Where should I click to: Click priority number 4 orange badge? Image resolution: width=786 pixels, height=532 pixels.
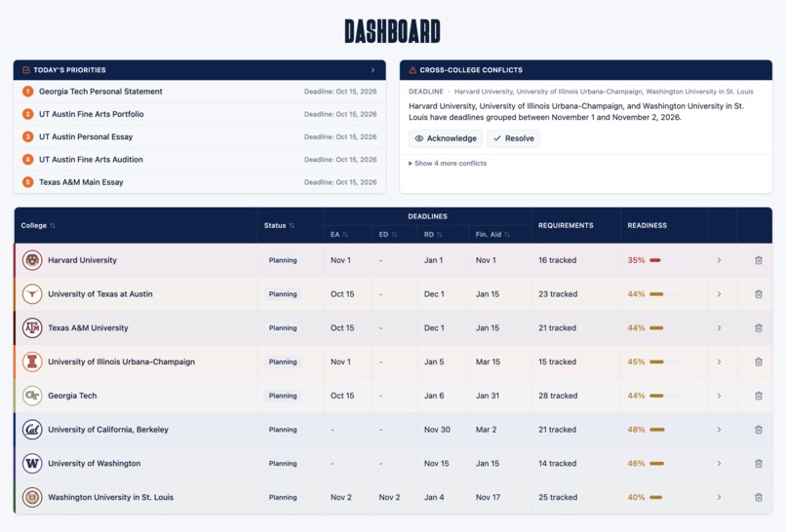pos(27,159)
